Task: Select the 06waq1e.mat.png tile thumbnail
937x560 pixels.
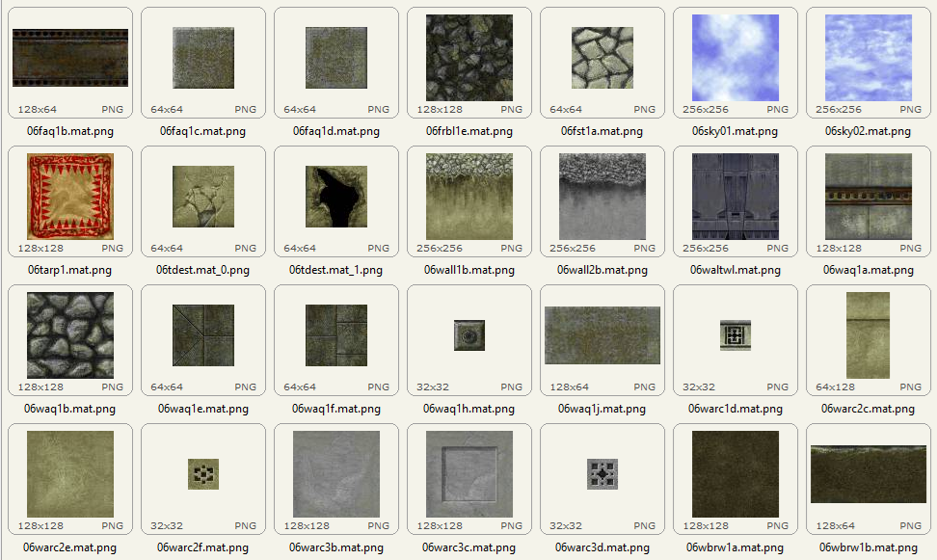Action: click(x=203, y=335)
